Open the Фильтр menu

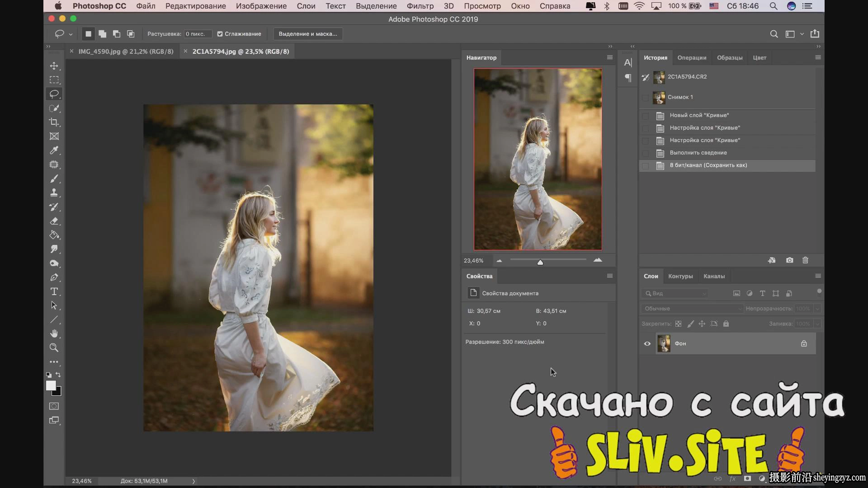420,6
